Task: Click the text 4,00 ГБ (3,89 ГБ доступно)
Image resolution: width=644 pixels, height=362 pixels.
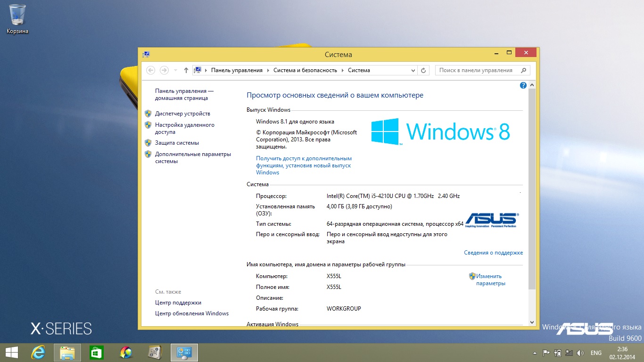Action: tap(359, 206)
